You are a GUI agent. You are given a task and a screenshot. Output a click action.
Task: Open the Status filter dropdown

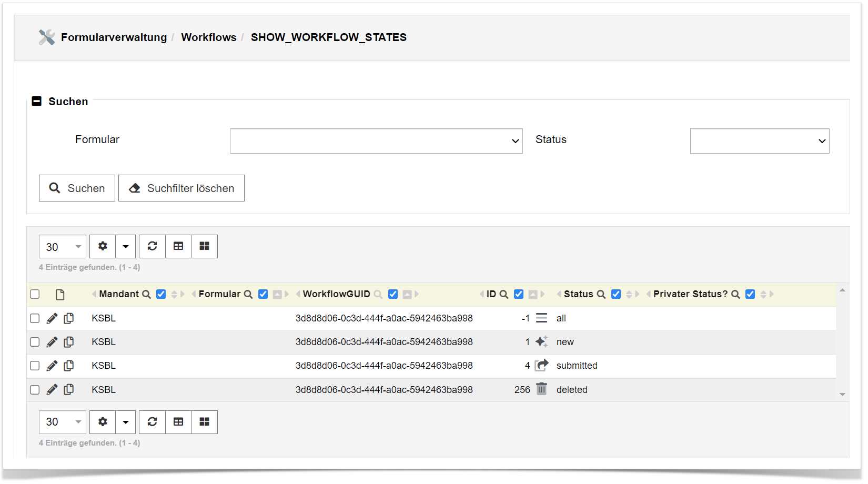point(759,141)
